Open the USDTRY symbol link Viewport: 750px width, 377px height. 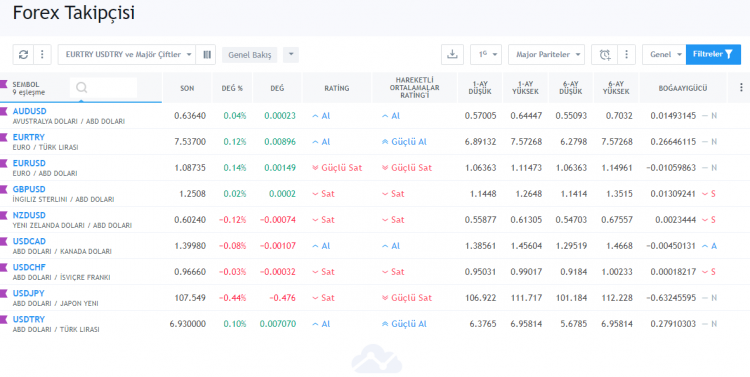point(29,319)
